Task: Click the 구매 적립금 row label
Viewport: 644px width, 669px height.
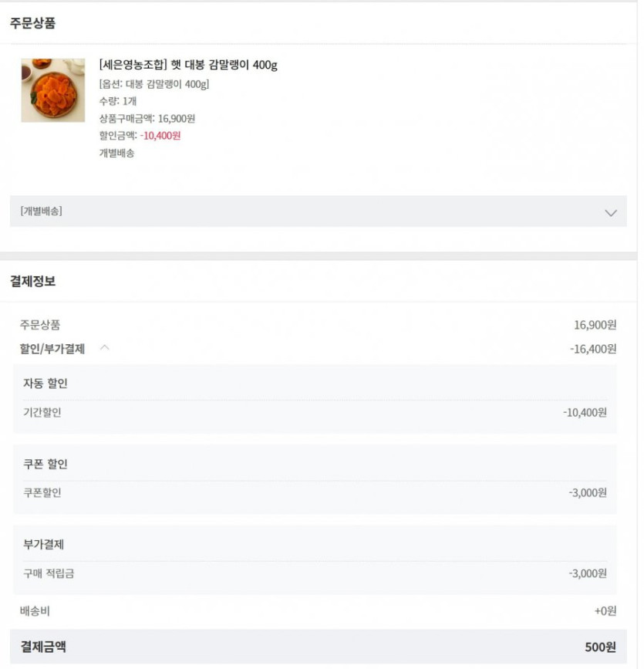Action: 49,573
